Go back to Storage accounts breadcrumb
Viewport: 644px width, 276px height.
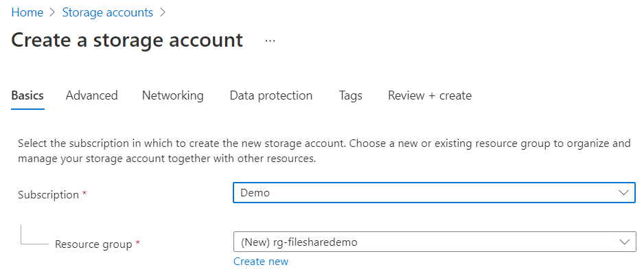point(107,12)
